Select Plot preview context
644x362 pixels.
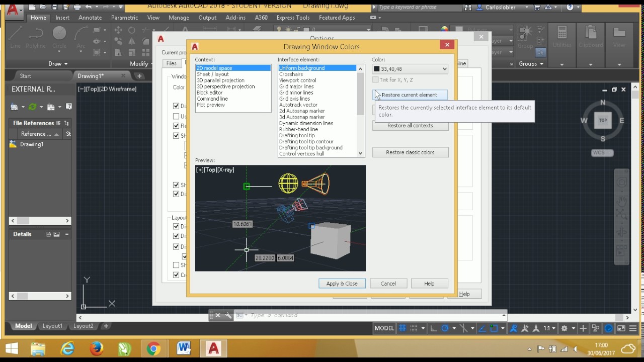pos(233,105)
